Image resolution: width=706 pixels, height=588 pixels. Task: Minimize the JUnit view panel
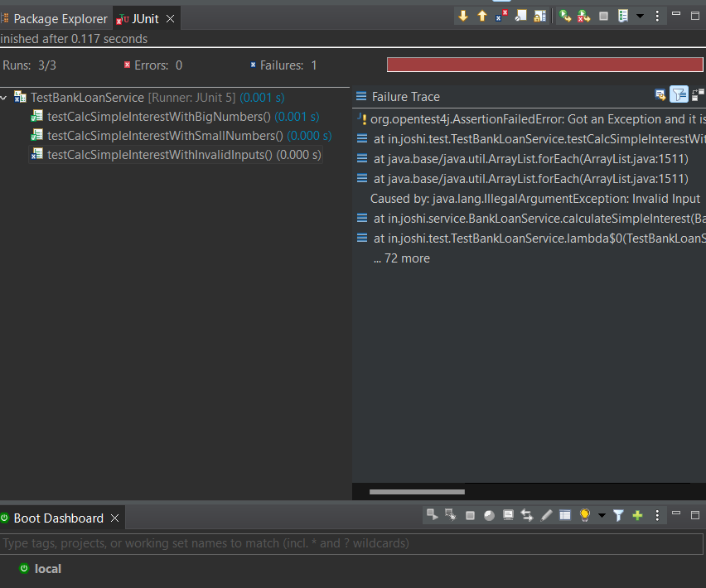coord(676,14)
